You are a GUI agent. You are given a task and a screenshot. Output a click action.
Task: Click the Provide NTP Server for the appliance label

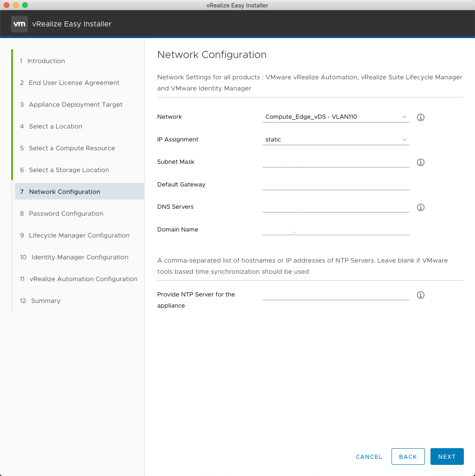coord(196,300)
